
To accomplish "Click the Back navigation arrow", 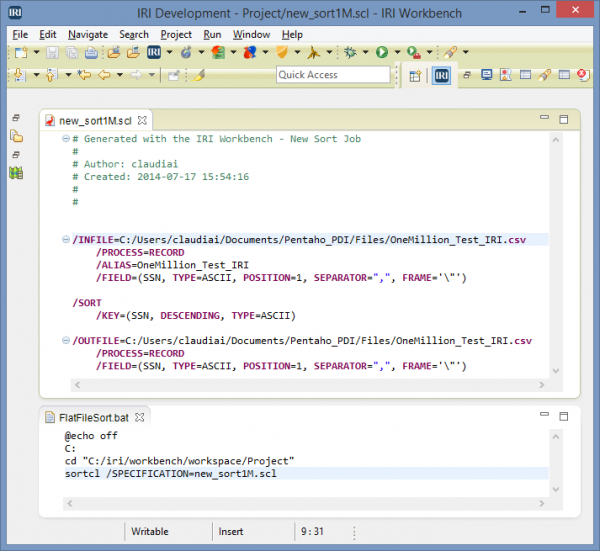I will 104,75.
